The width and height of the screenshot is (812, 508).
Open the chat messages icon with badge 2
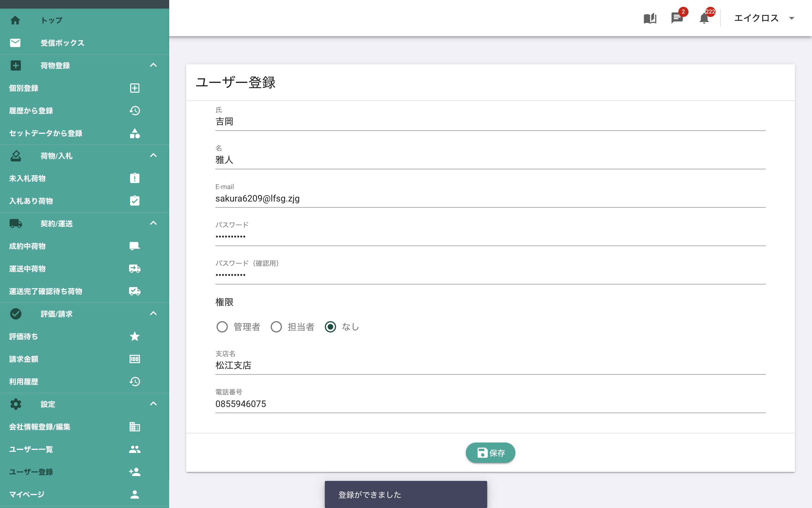(677, 18)
